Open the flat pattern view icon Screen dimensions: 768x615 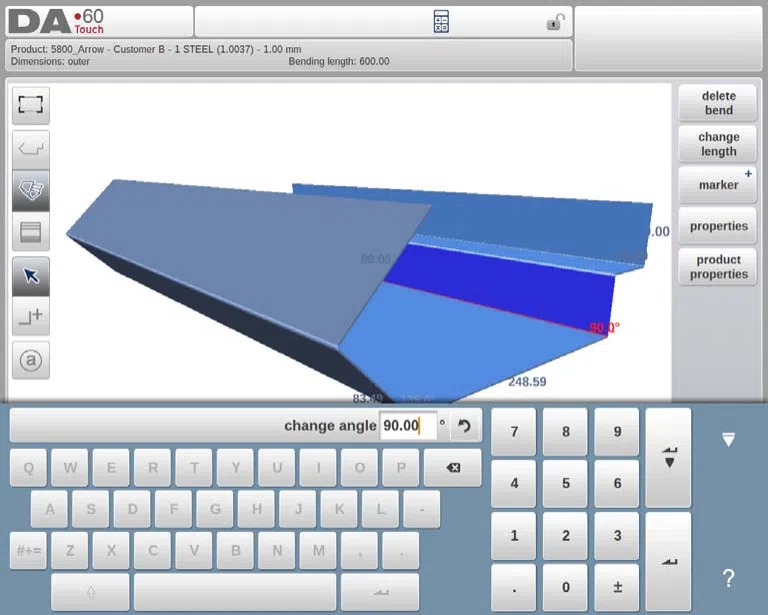coord(31,232)
